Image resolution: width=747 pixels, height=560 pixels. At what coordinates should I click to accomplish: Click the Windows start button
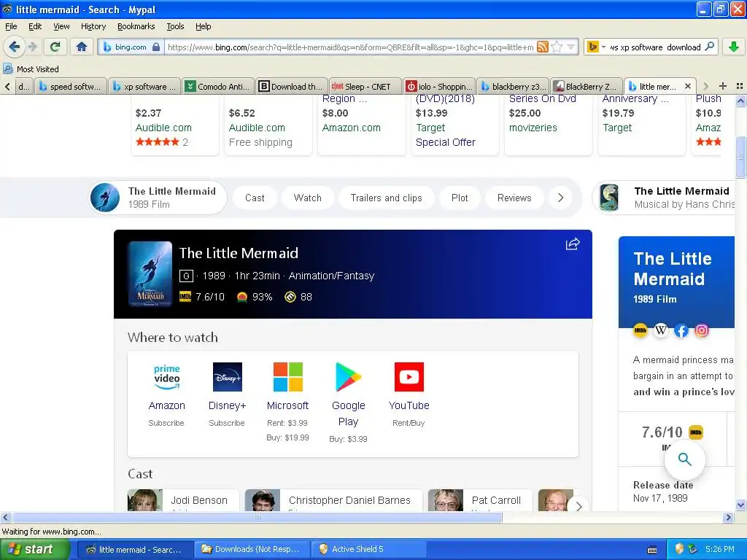tap(35, 549)
